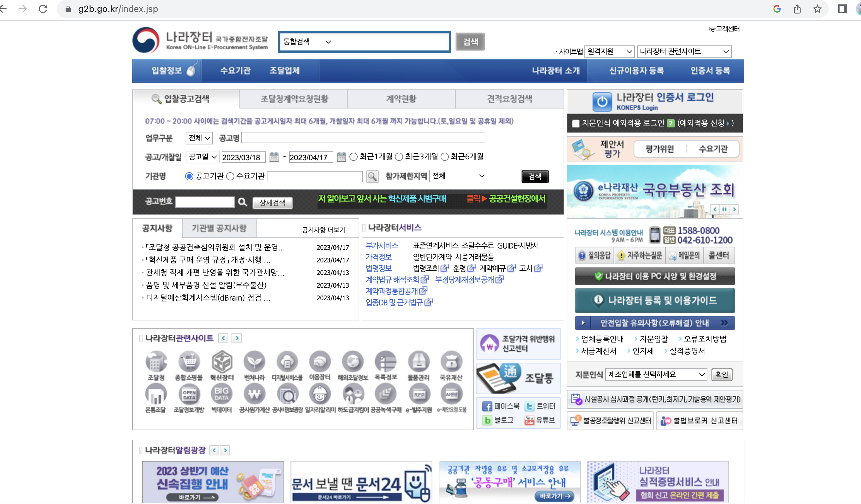Open the 공지사항 더보기 link
Image resolution: width=861 pixels, height=504 pixels.
323,230
